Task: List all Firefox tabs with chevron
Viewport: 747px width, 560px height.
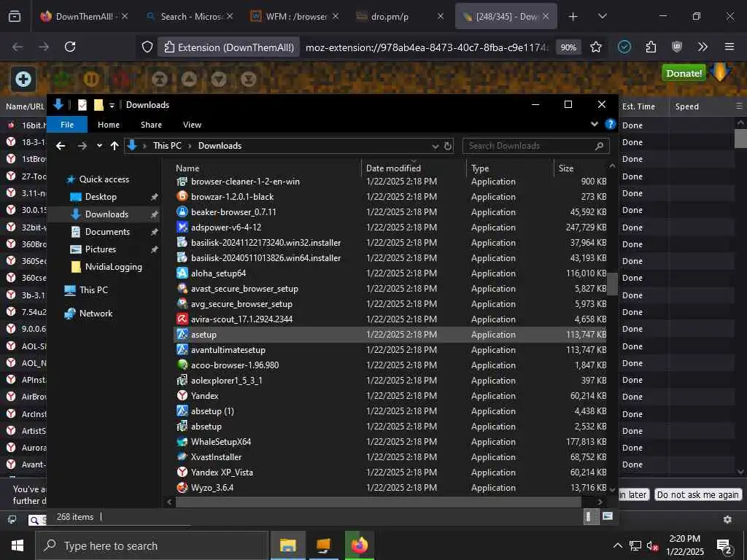Action: pyautogui.click(x=602, y=17)
